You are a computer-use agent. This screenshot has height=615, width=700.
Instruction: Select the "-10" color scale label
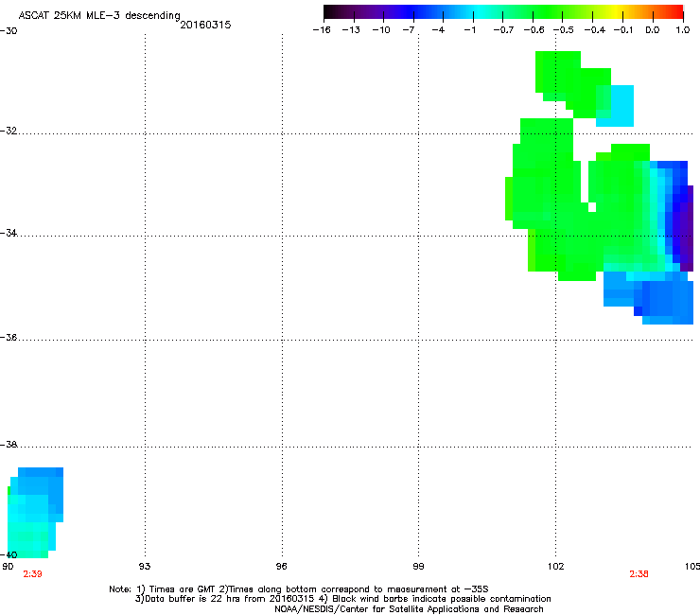(x=381, y=30)
